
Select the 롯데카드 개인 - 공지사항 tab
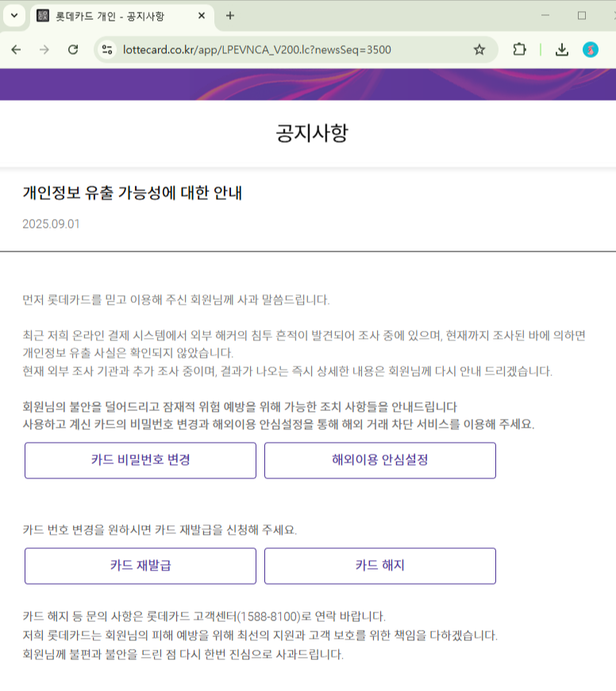pos(121,17)
